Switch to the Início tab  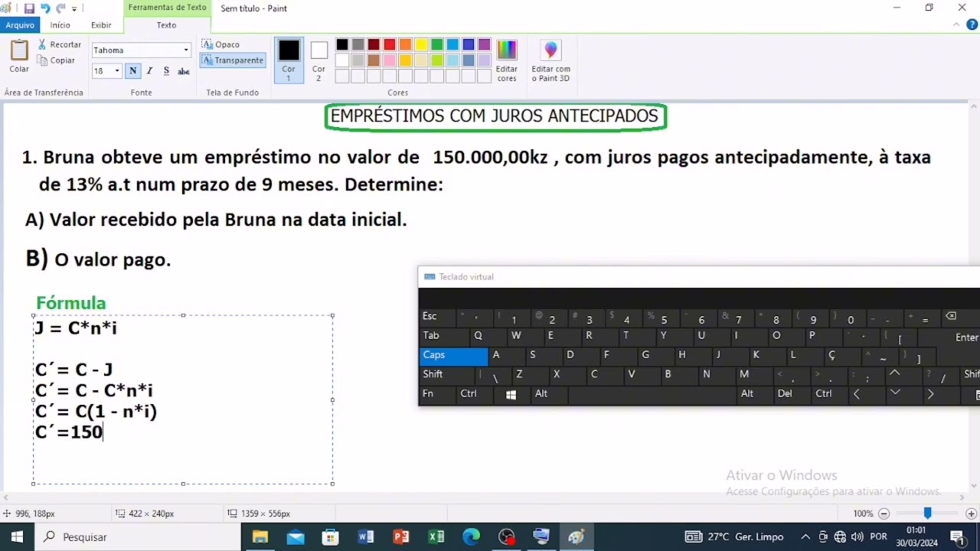tap(60, 25)
